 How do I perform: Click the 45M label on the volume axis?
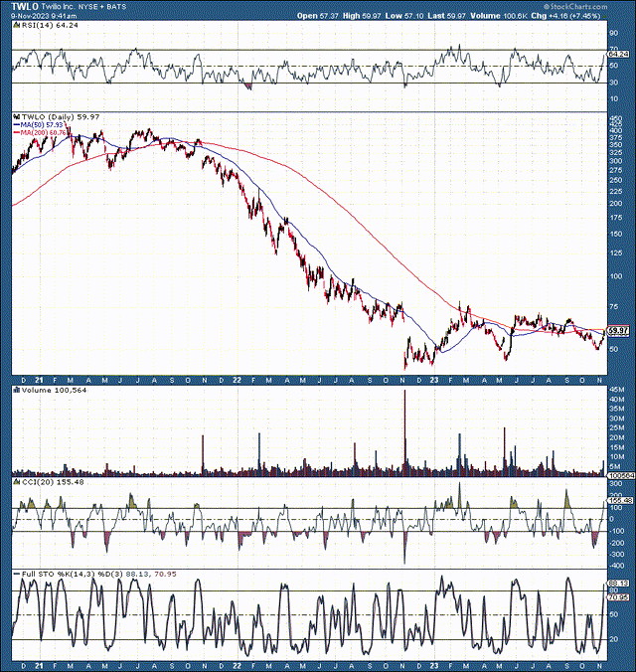tap(615, 390)
